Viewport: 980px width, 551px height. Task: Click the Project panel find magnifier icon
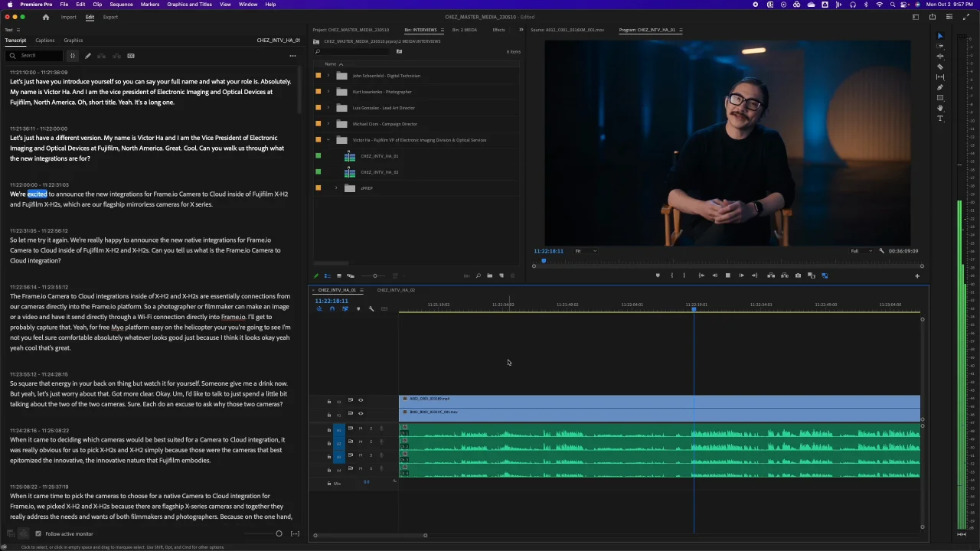(x=478, y=275)
